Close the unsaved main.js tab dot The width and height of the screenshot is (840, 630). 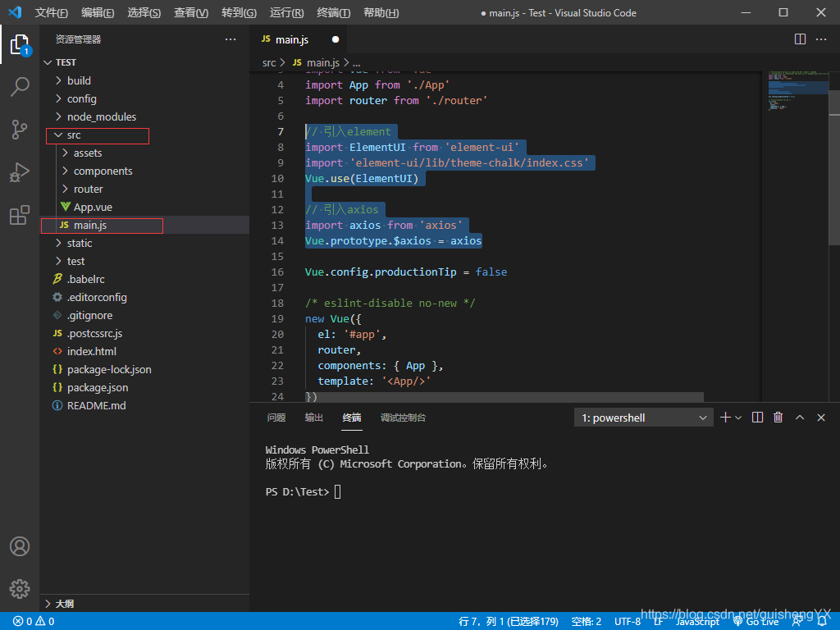point(336,39)
